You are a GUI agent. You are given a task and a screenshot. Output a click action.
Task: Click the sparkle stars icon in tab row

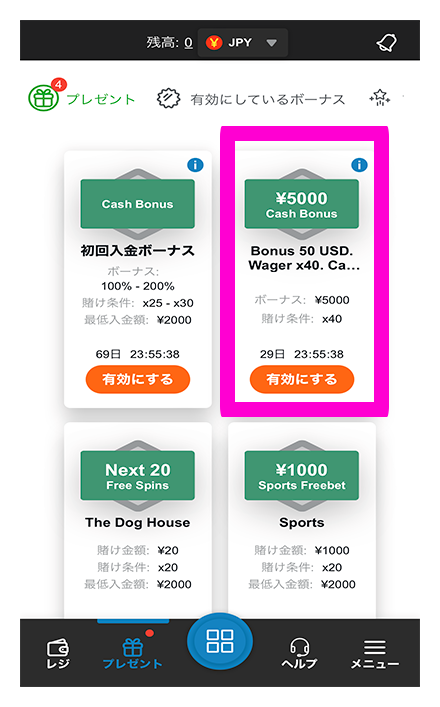coord(380,97)
